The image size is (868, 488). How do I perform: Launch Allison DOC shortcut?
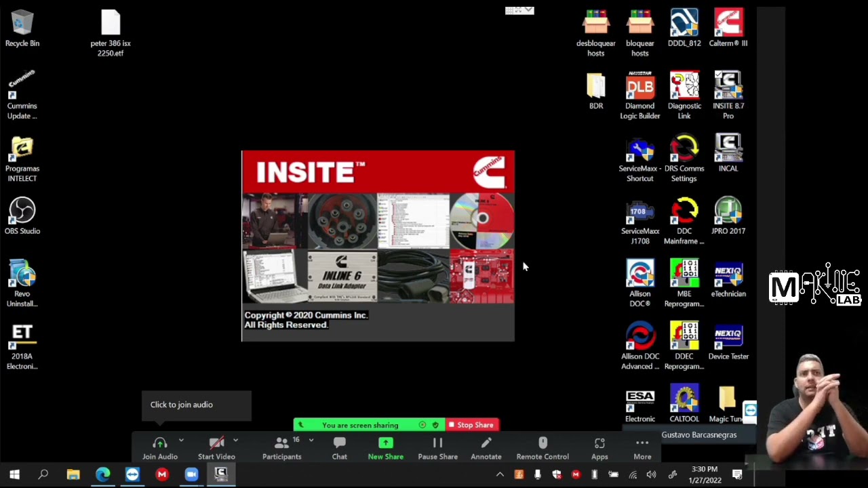640,283
